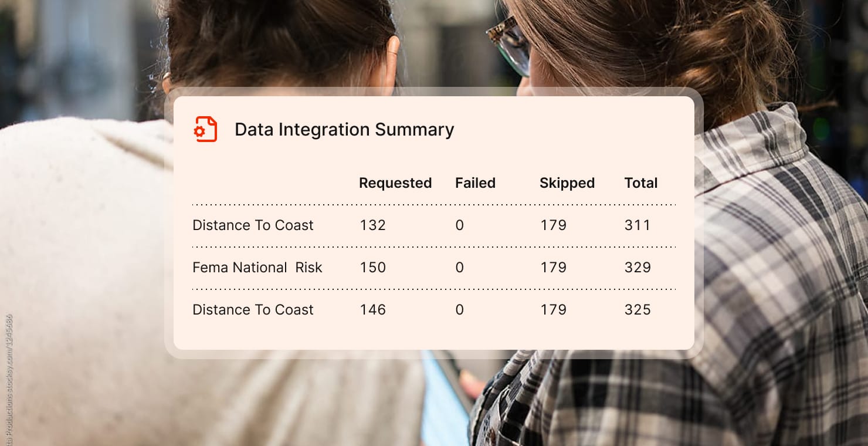Select the Total value 329

[638, 268]
